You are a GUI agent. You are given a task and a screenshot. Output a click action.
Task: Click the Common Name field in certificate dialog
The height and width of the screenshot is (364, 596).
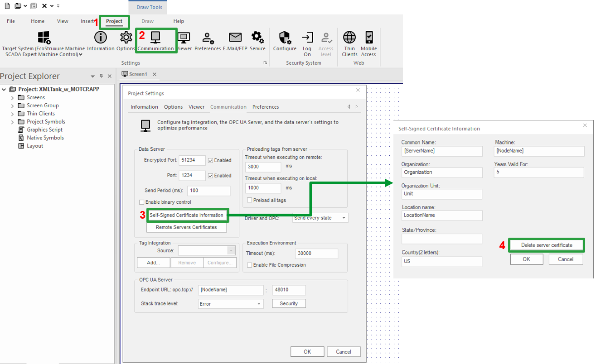pyautogui.click(x=442, y=151)
